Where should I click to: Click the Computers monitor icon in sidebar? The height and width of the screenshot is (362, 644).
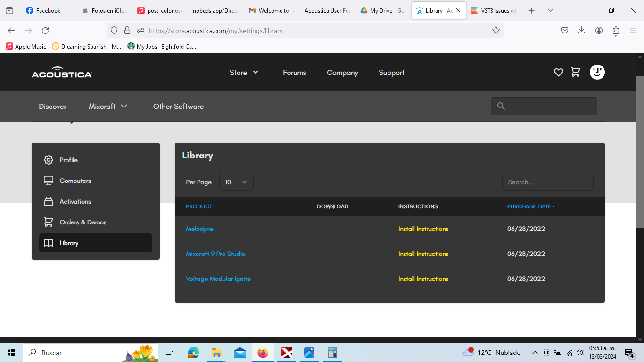click(49, 181)
